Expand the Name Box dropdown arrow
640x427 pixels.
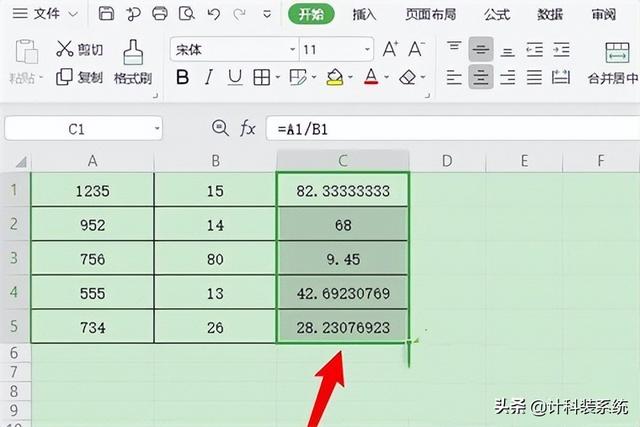coord(157,128)
